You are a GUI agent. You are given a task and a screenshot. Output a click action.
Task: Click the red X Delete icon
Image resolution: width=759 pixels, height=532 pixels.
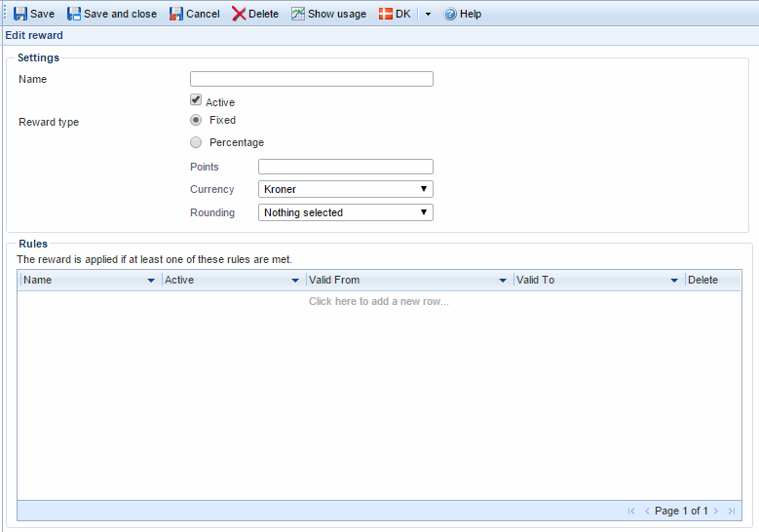pyautogui.click(x=239, y=15)
